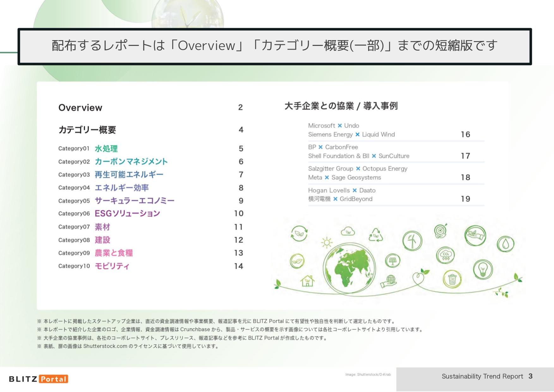Click page number 4 beside カテゴリー概要
This screenshot has height=392, width=554.
pos(241,130)
